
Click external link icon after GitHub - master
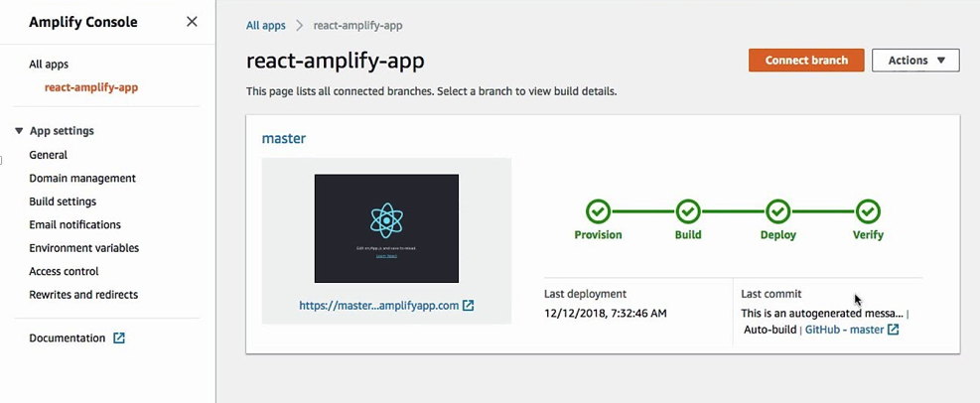click(894, 330)
